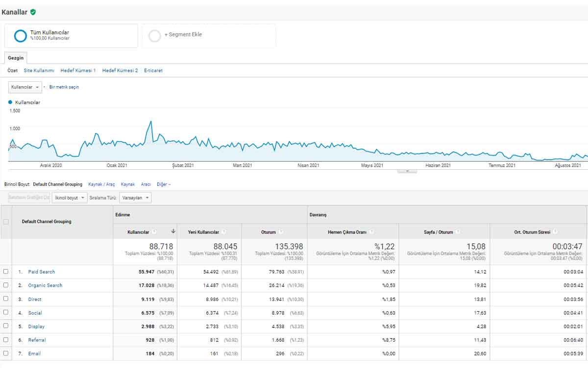The height and width of the screenshot is (392, 588).
Task: Select Aracı primary dimension
Action: coord(146,184)
